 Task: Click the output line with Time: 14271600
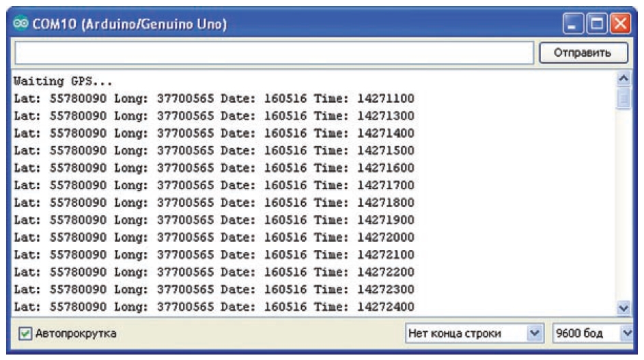[x=214, y=167]
